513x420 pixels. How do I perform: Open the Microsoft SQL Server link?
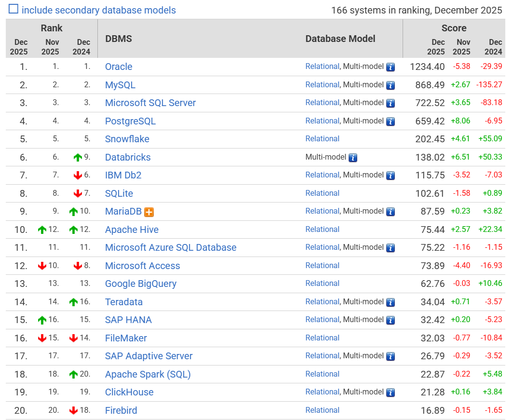tap(150, 103)
